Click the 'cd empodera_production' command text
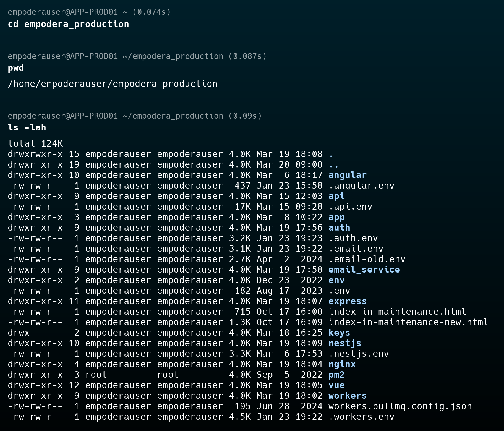The width and height of the screenshot is (504, 431). [68, 24]
